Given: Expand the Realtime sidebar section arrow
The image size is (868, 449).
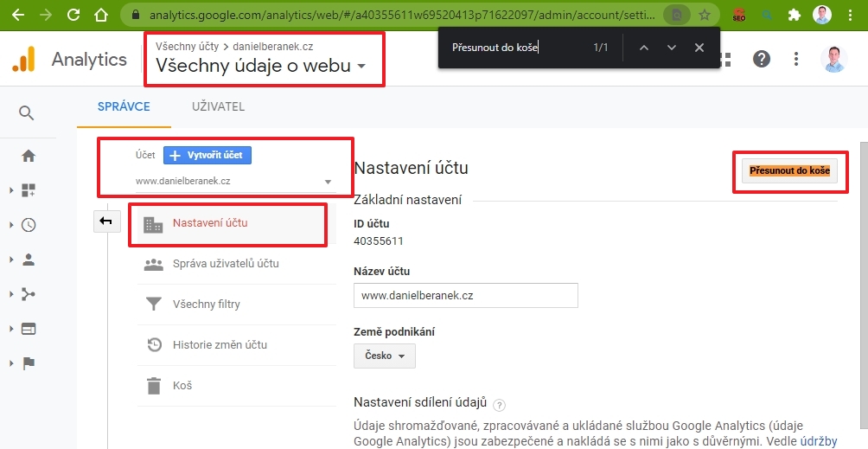Looking at the screenshot, I should (x=11, y=225).
